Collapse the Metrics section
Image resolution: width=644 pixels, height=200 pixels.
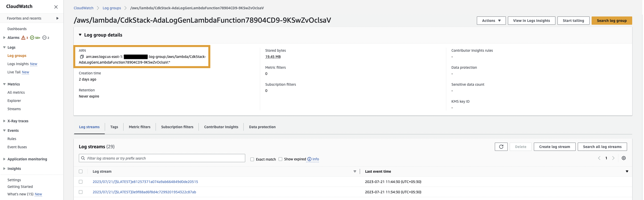tap(4, 84)
